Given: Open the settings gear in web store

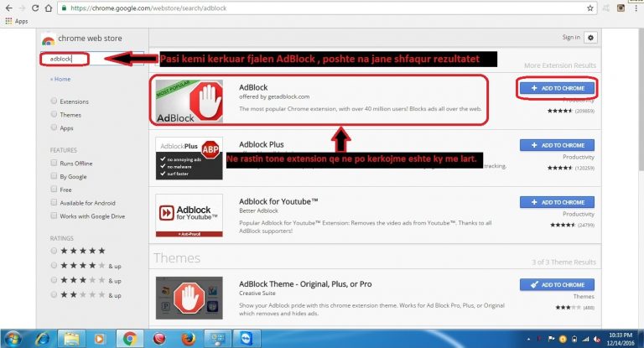Looking at the screenshot, I should (x=590, y=38).
